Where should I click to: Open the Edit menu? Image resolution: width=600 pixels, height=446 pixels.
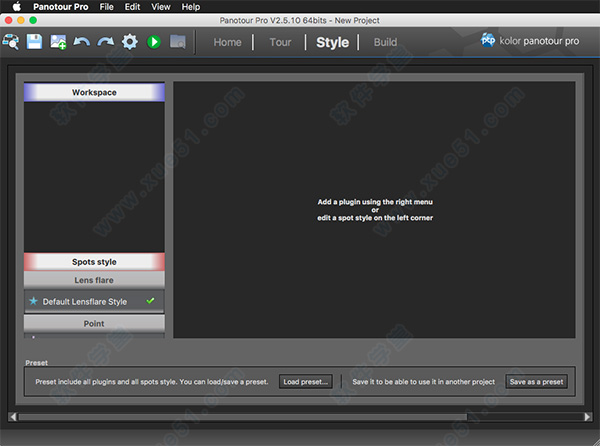point(132,7)
